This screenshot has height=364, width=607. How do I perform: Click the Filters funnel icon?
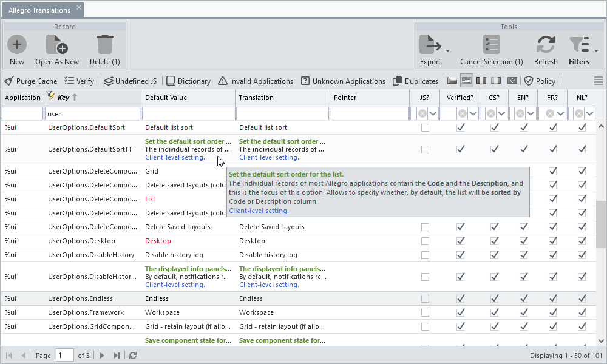(x=578, y=44)
